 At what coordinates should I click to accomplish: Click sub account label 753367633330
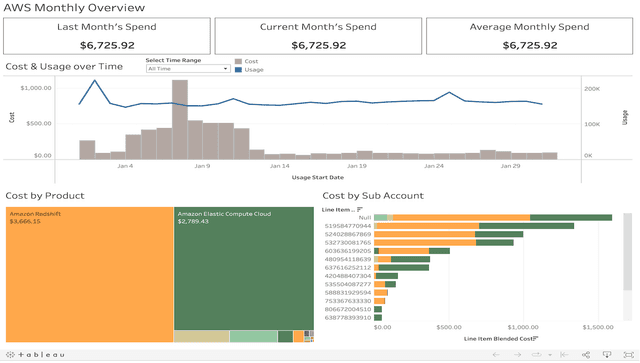click(x=348, y=301)
